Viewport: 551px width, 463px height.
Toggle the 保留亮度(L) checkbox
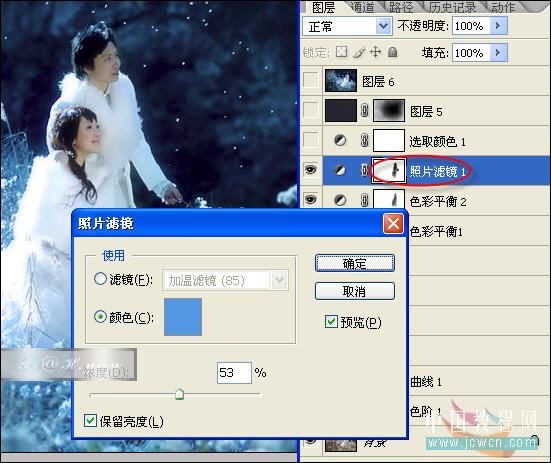90,420
